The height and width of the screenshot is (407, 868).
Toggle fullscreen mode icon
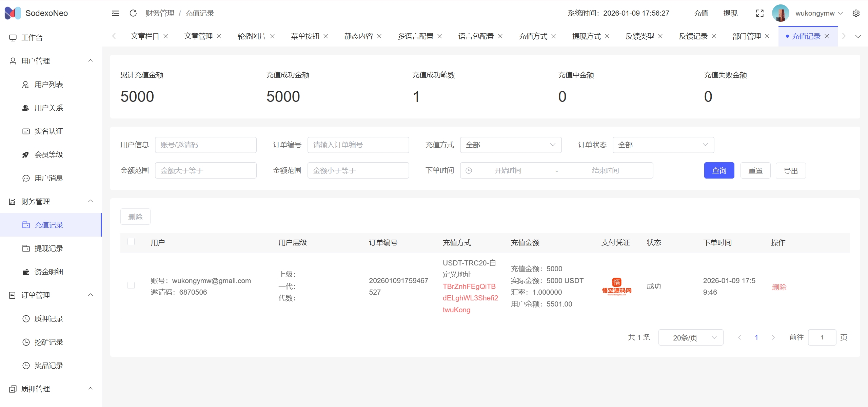click(x=759, y=13)
